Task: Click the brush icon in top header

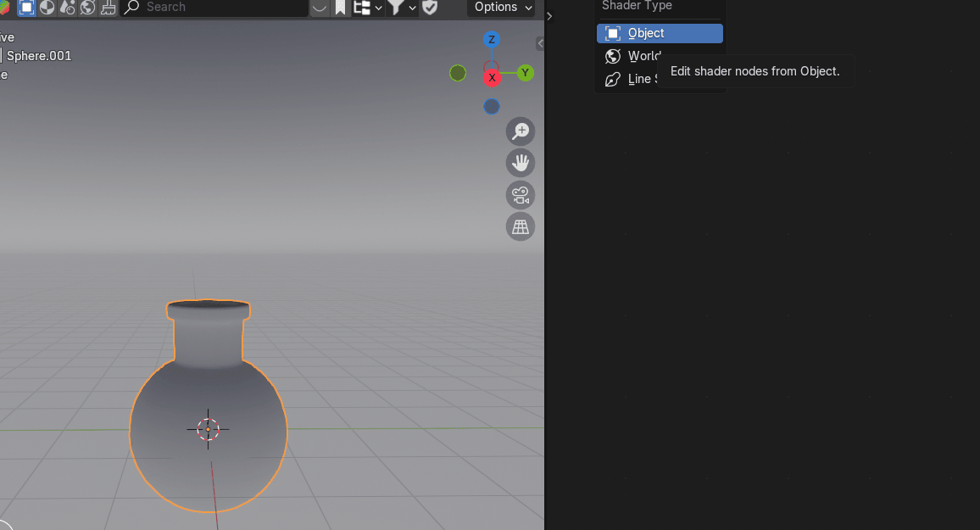Action: (x=109, y=8)
